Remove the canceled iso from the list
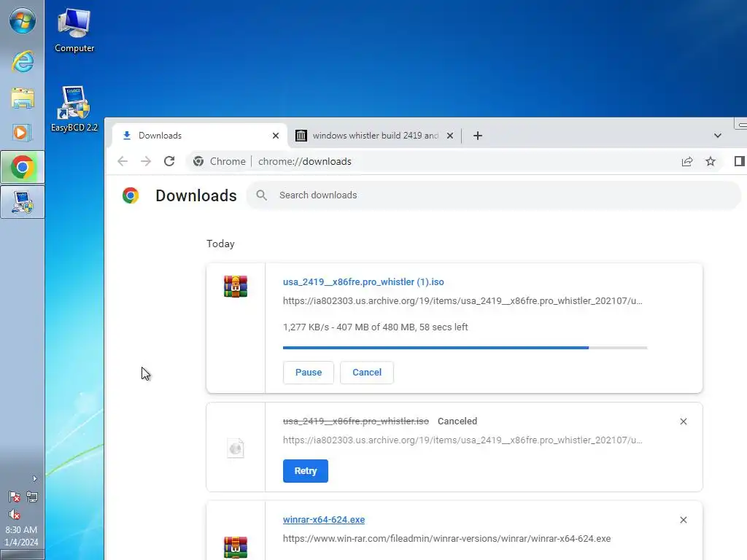747x560 pixels. (683, 421)
